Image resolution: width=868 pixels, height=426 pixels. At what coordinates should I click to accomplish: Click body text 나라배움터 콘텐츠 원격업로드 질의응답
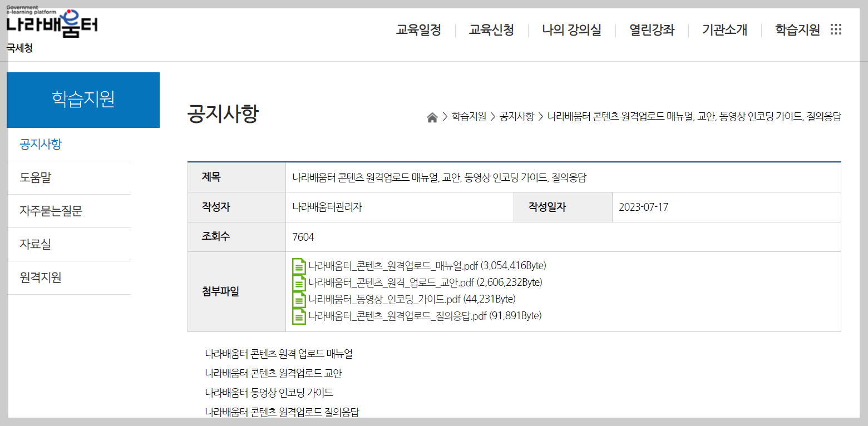point(282,412)
